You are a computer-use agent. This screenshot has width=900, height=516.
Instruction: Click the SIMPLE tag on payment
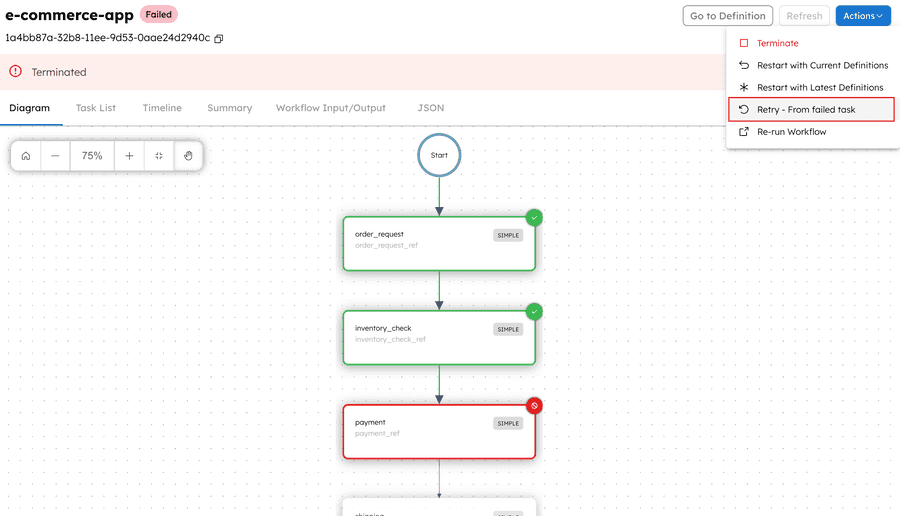(508, 424)
